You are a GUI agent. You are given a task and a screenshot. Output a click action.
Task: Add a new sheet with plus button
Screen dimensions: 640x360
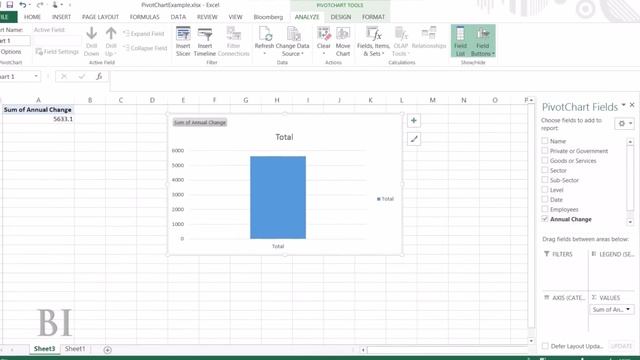107,350
